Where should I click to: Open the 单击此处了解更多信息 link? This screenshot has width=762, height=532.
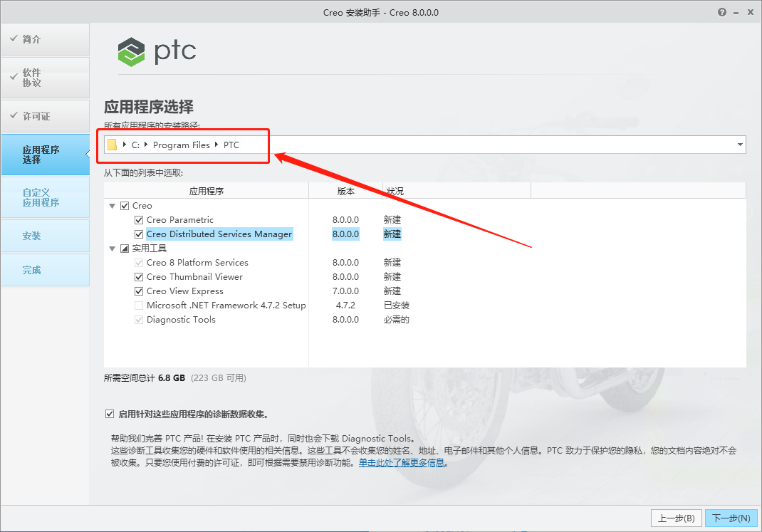tap(402, 462)
